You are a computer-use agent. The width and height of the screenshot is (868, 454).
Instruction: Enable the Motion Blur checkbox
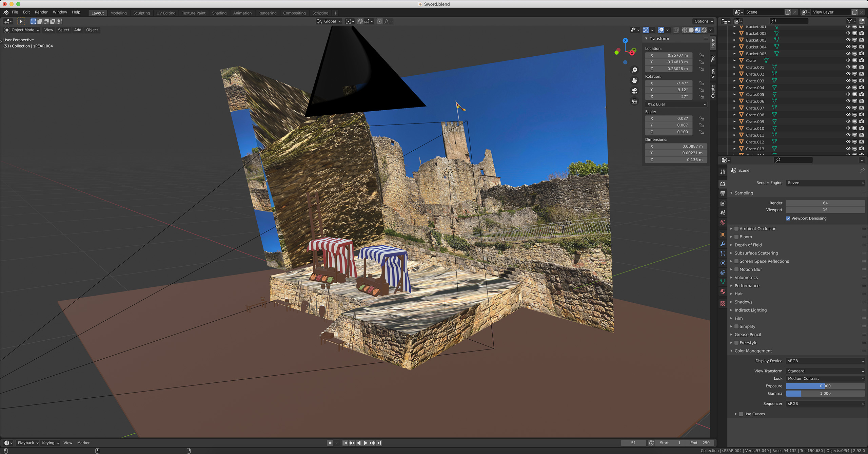pyautogui.click(x=736, y=269)
